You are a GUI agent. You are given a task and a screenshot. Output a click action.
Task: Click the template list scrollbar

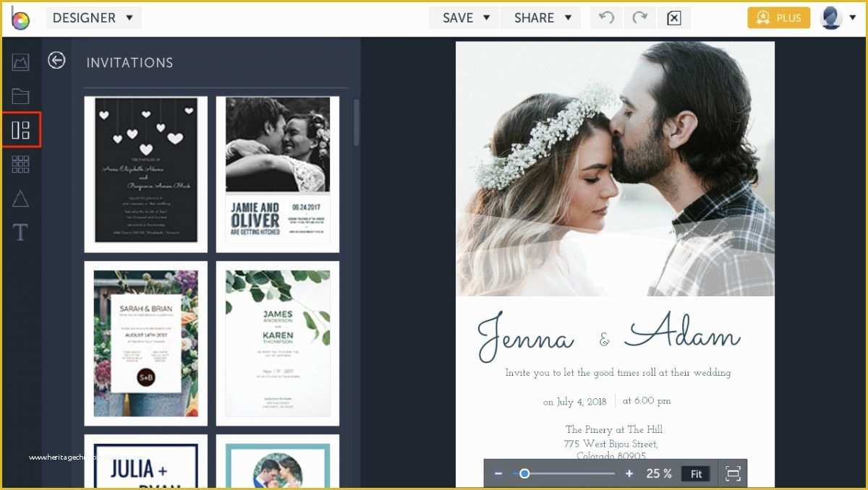coord(356,123)
